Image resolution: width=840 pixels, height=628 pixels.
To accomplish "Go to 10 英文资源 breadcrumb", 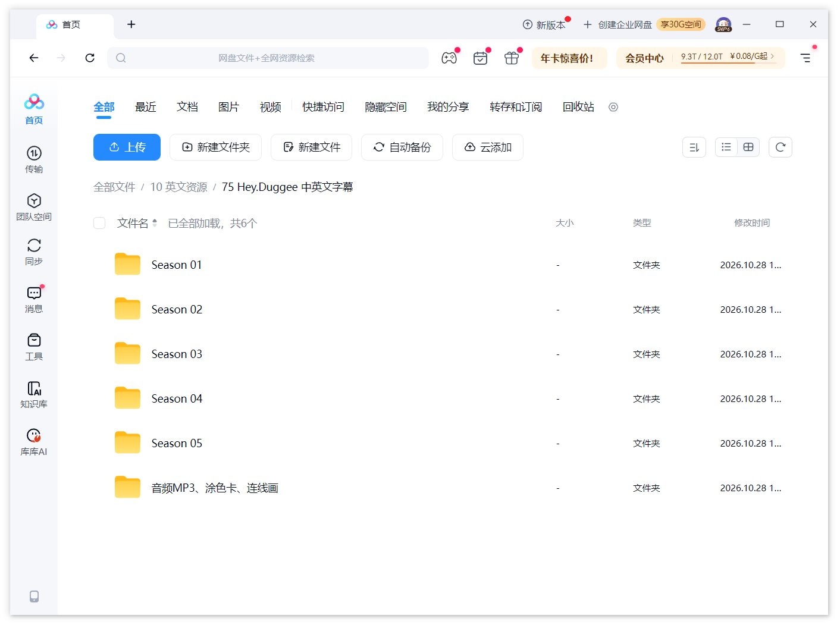I will tap(178, 187).
